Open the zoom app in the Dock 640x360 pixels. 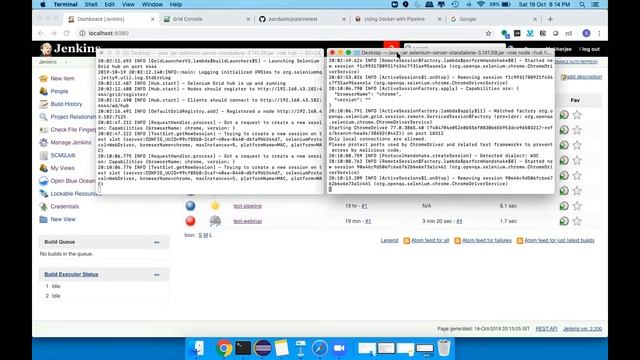click(x=339, y=348)
